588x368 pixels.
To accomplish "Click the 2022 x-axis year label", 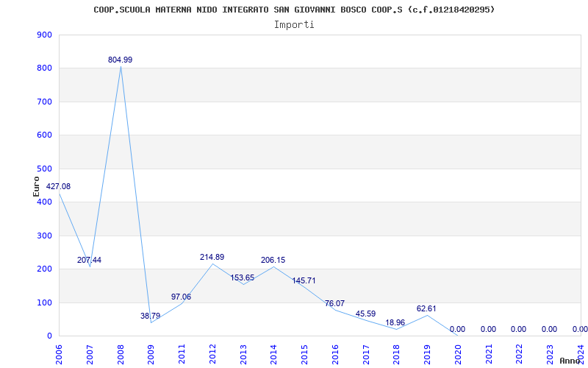I will point(520,354).
